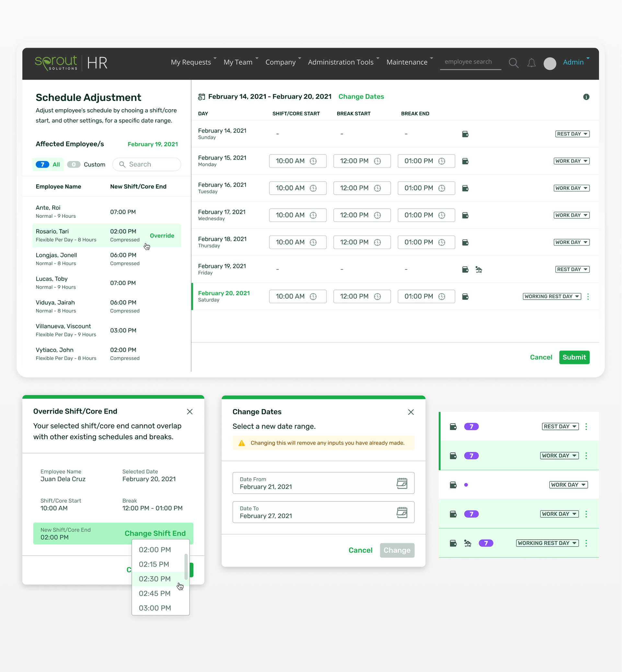Click beach icon in legend Working Rest Day row

coord(467,543)
